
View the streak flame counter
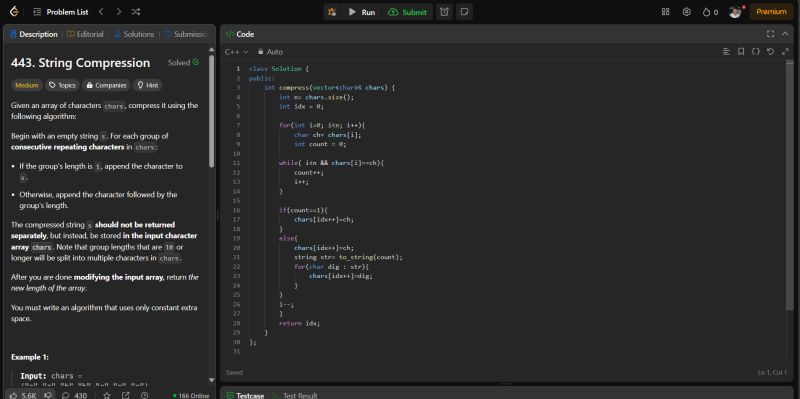pyautogui.click(x=710, y=12)
